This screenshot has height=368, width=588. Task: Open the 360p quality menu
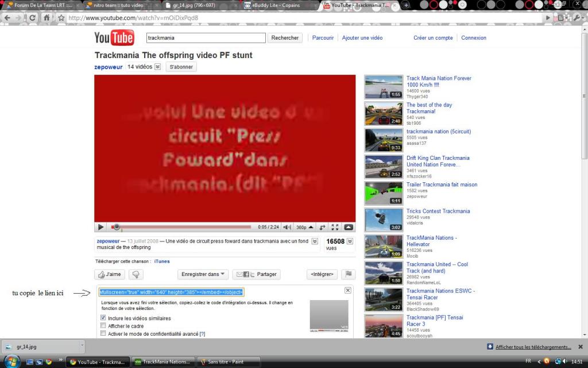click(x=304, y=227)
